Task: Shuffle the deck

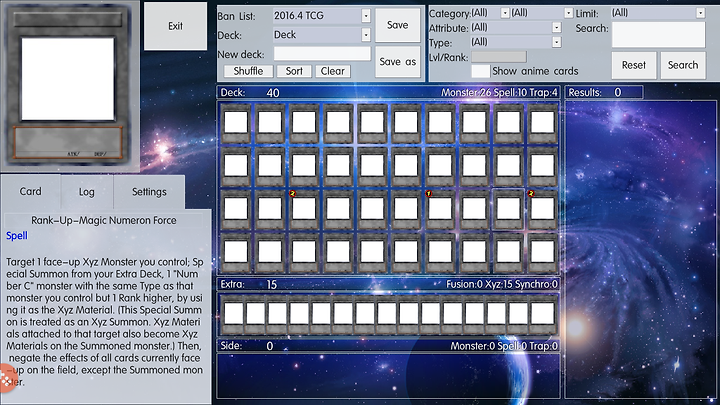Action: point(248,71)
